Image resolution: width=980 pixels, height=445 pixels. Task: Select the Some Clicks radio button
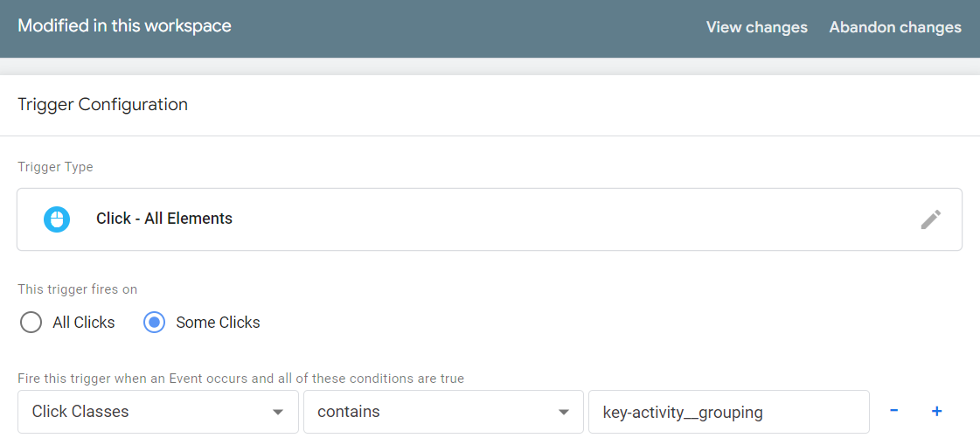pyautogui.click(x=154, y=323)
